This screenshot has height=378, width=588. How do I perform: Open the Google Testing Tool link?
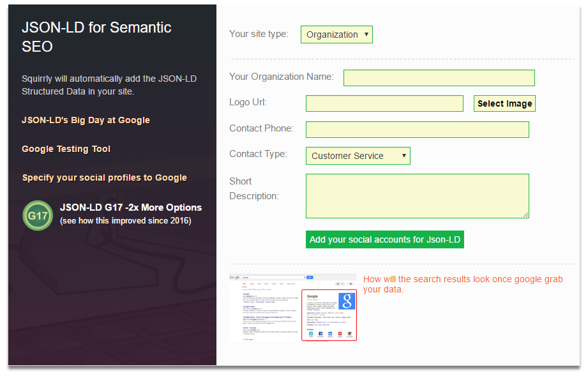click(66, 149)
